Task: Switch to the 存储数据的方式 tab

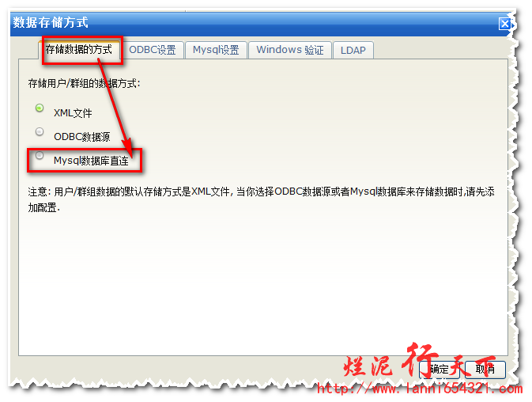Action: (79, 50)
